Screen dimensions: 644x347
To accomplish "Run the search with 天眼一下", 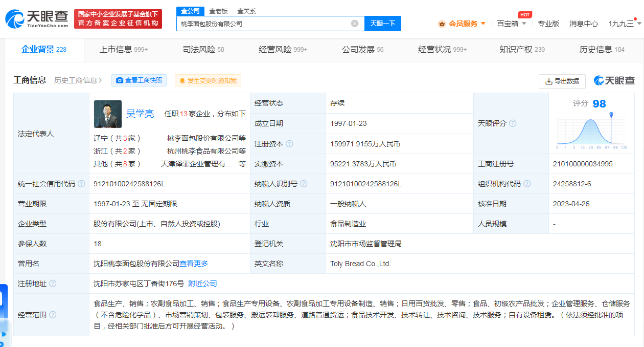I will click(x=382, y=24).
